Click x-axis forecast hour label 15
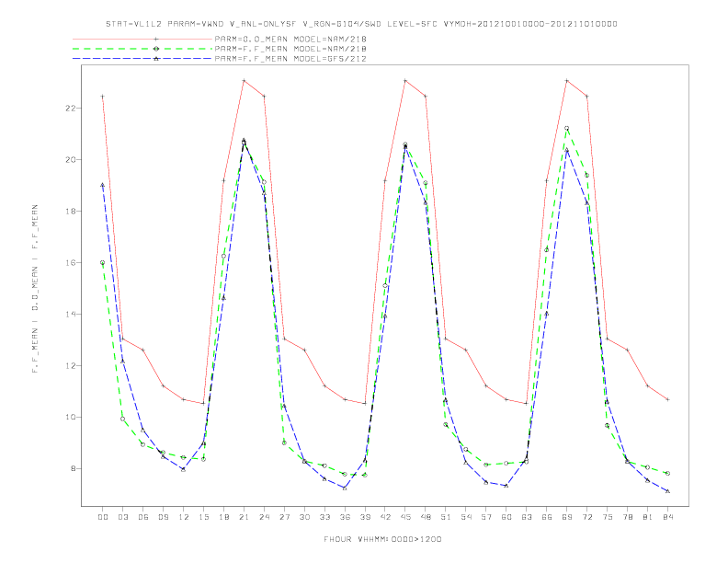This screenshot has height=563, width=728. [x=203, y=517]
